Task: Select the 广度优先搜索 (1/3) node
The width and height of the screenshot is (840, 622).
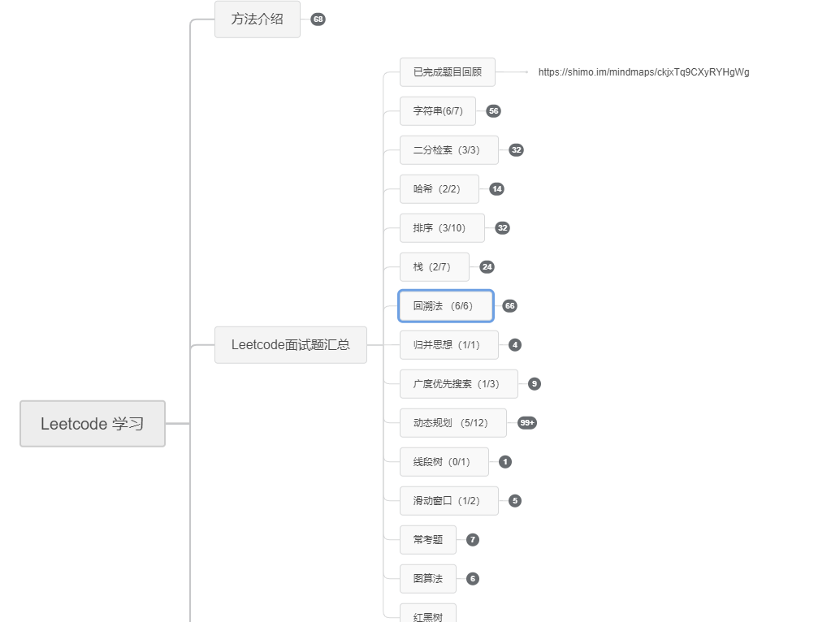Action: coord(458,384)
